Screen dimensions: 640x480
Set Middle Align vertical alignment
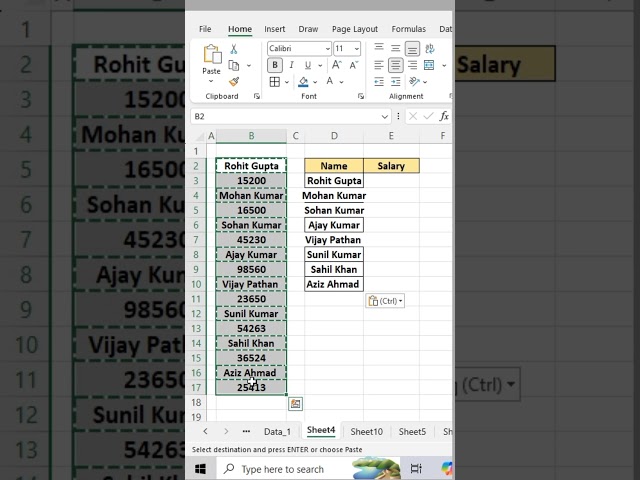pos(396,48)
